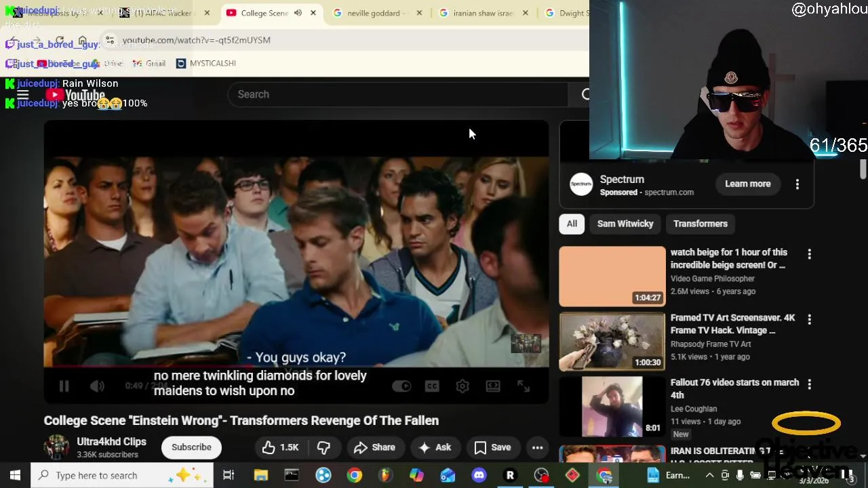Open the Ask button below the video

(x=435, y=447)
